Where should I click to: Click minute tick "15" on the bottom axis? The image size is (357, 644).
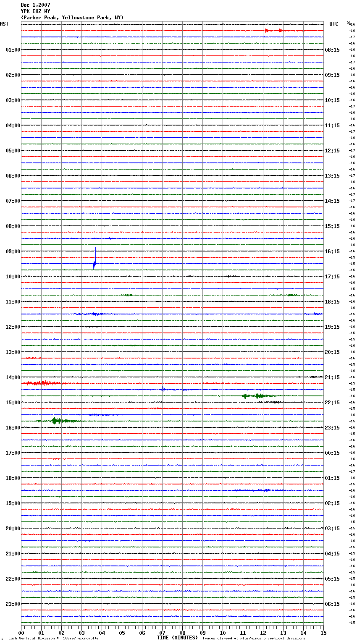323,633
